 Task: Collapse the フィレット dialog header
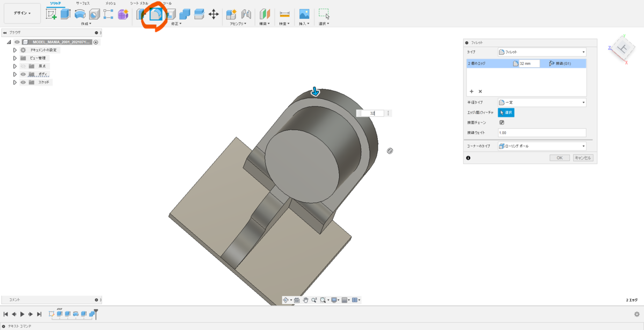(x=467, y=42)
